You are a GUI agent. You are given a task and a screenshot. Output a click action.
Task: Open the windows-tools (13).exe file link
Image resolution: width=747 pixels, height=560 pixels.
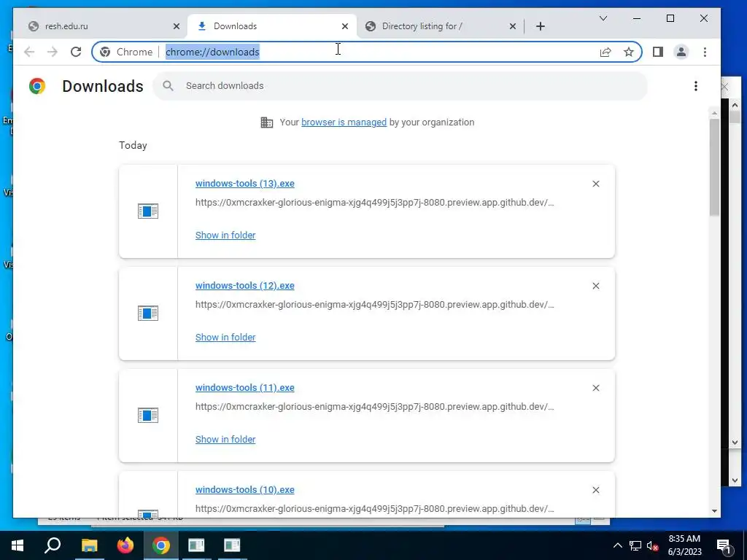245,183
